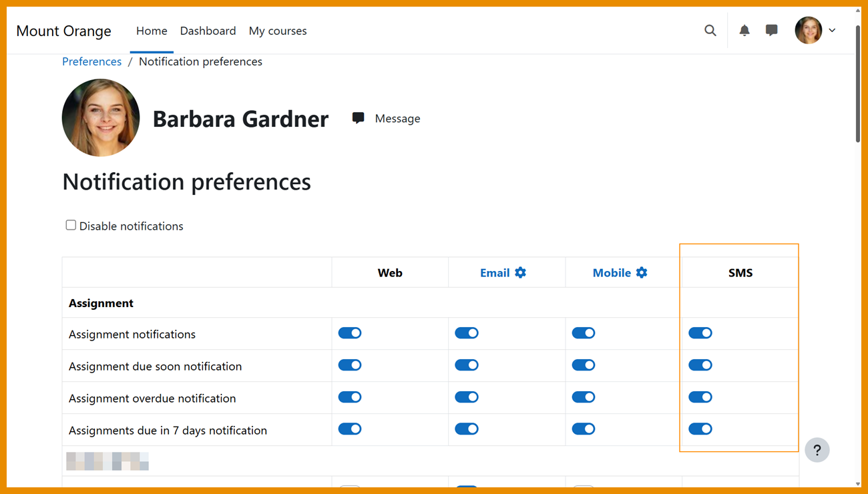Open the notifications bell icon
868x494 pixels.
(x=744, y=31)
